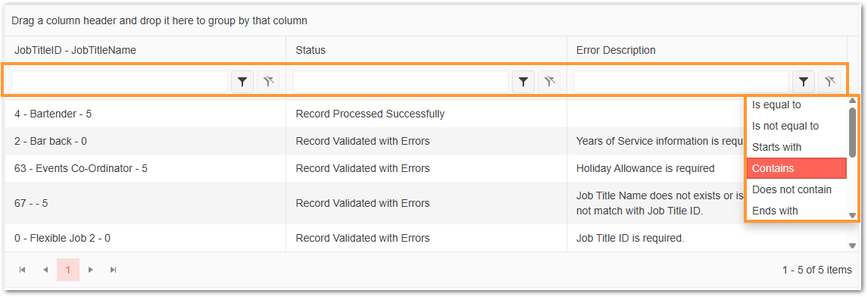The height and width of the screenshot is (297, 868).
Task: Click scroll-down arrow in filter dropdown list
Action: pyautogui.click(x=853, y=215)
